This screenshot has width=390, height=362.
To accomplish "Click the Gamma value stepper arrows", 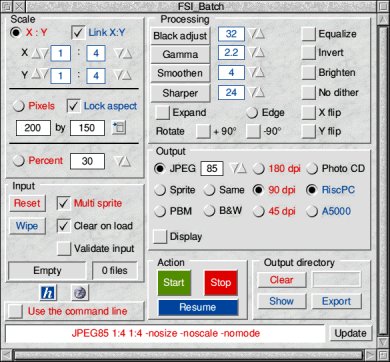I will tap(256, 53).
